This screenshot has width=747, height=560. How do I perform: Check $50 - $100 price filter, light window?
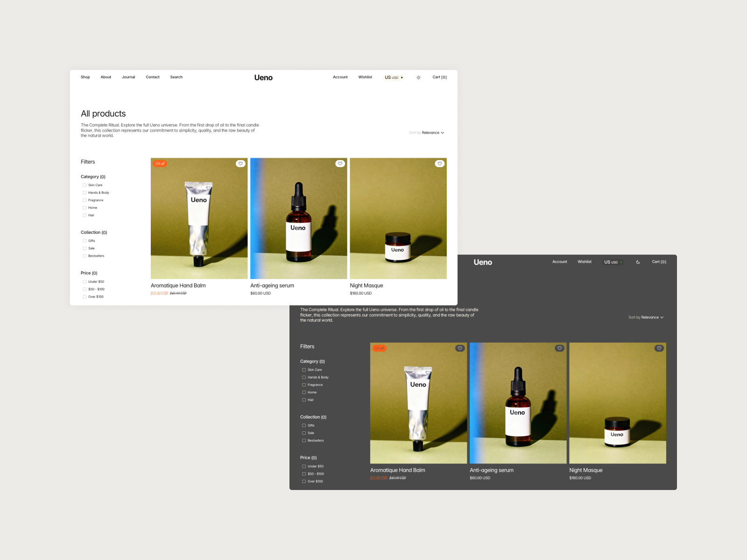85,289
